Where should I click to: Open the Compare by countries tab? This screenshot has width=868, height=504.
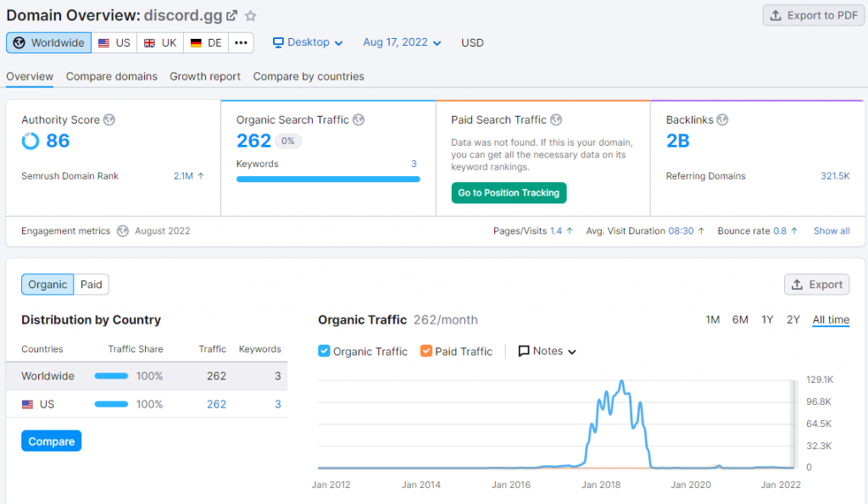point(309,76)
